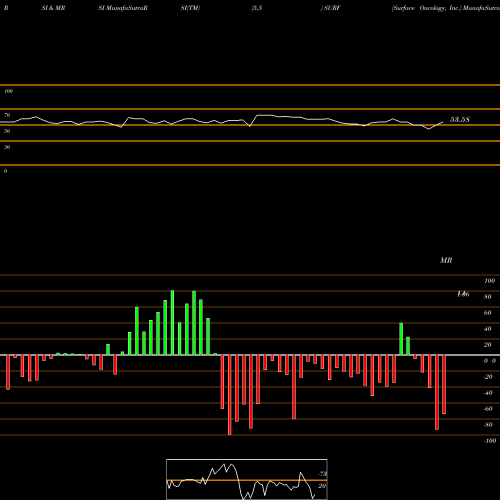This screenshot has height=500, width=500.
Task: Click the 'MR' panel title label
Action: (446, 260)
